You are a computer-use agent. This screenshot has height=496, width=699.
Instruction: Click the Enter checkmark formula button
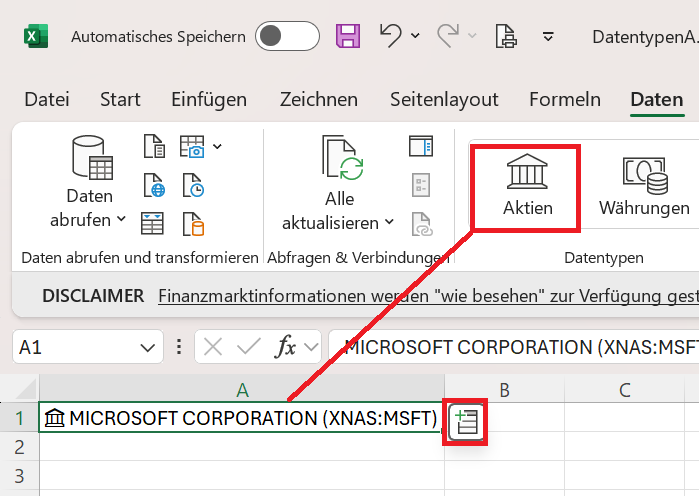pyautogui.click(x=249, y=347)
